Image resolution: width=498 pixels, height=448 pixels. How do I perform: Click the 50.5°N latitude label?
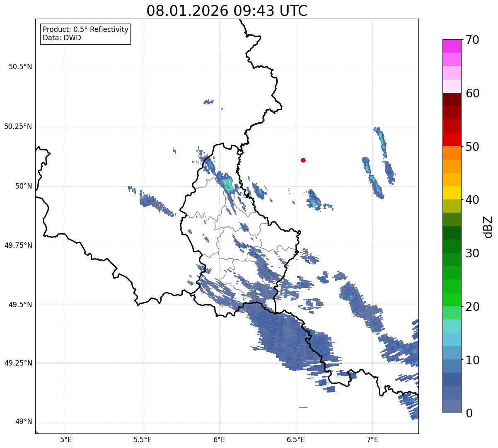(20, 67)
